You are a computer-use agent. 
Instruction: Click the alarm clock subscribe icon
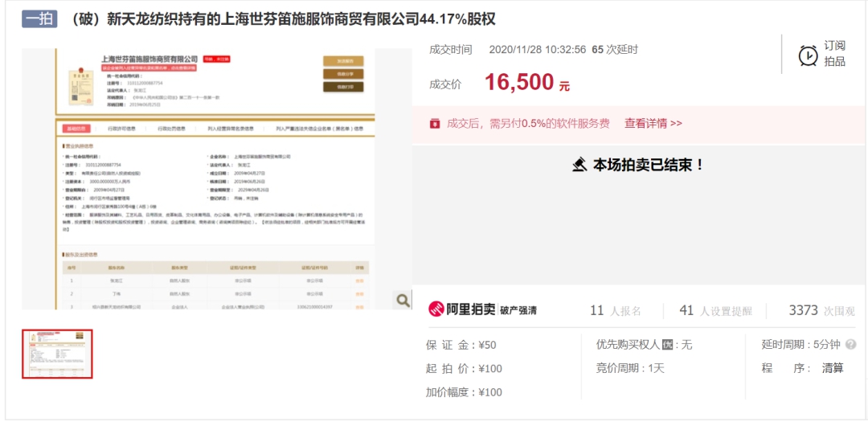pos(809,55)
